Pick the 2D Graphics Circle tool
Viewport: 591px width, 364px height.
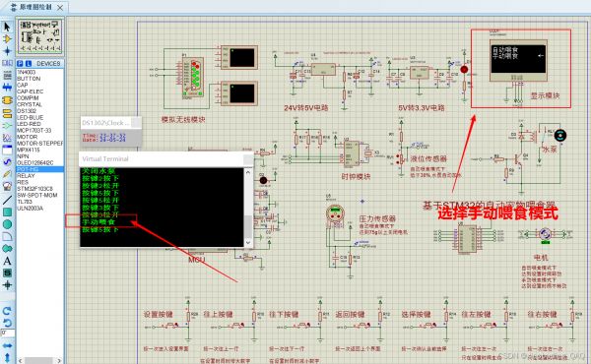(x=7, y=224)
